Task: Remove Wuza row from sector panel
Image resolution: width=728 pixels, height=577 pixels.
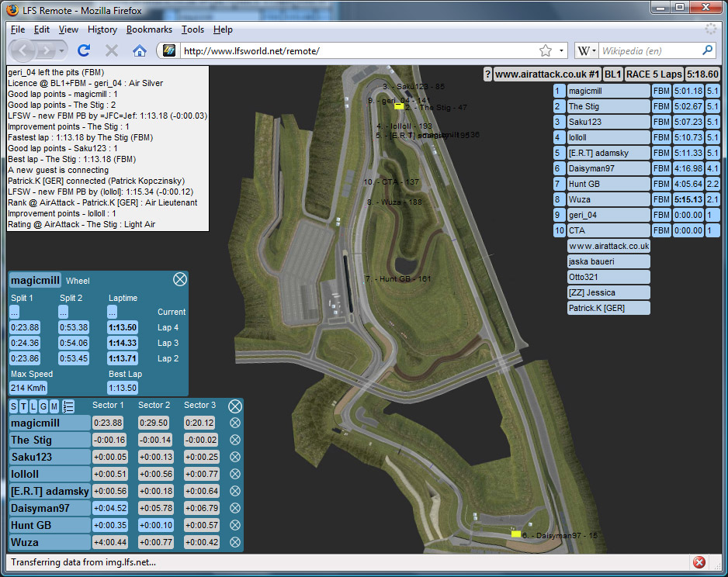Action: coord(235,542)
